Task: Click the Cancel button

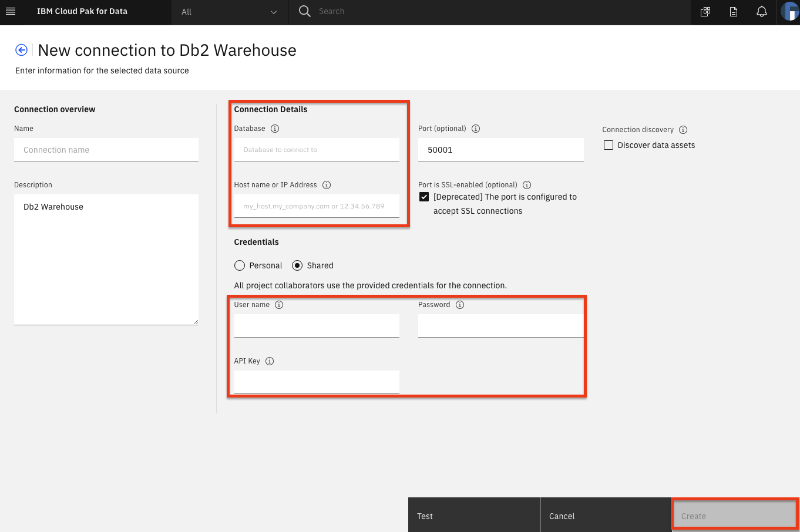Action: pos(605,515)
